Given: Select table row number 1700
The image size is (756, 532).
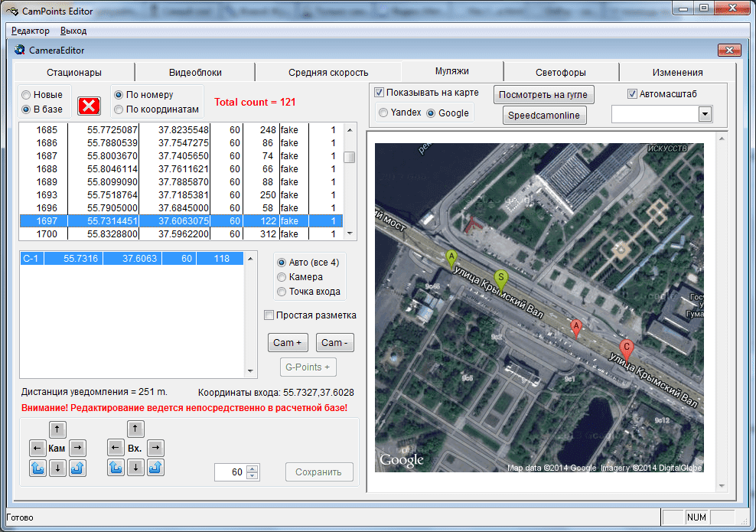Looking at the screenshot, I should point(181,234).
